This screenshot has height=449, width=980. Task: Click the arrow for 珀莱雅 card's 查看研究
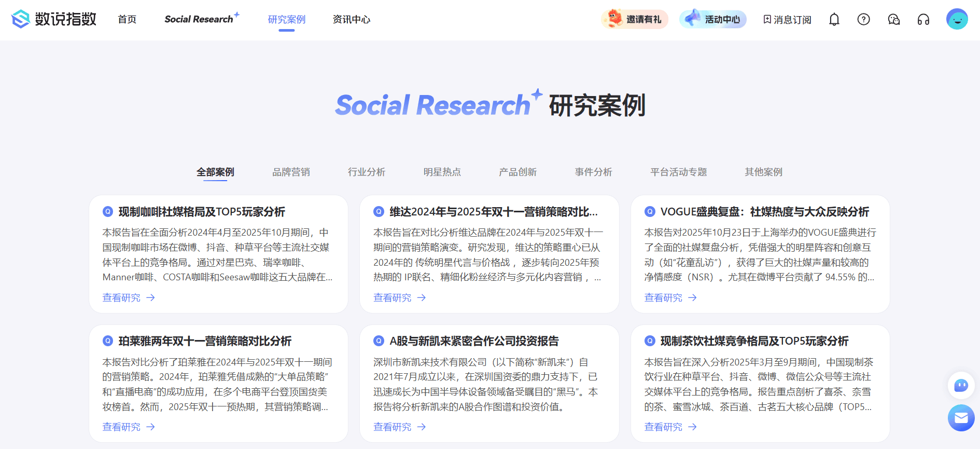coord(150,427)
